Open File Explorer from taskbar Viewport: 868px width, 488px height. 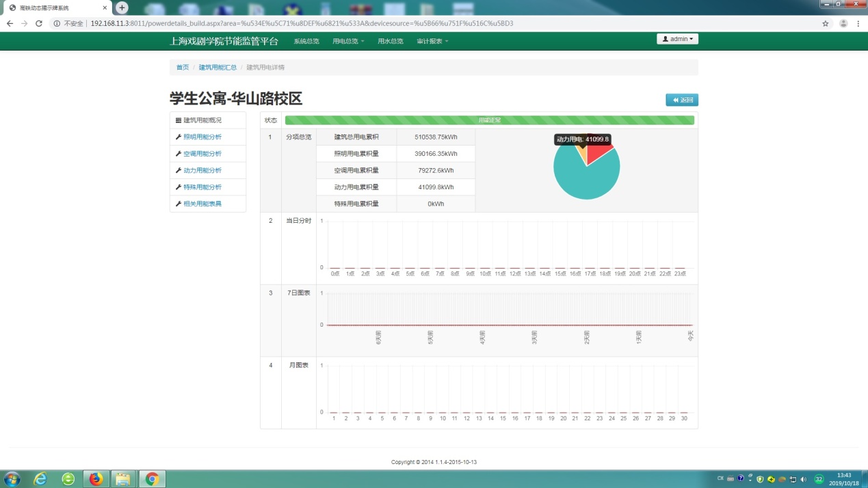tap(123, 479)
